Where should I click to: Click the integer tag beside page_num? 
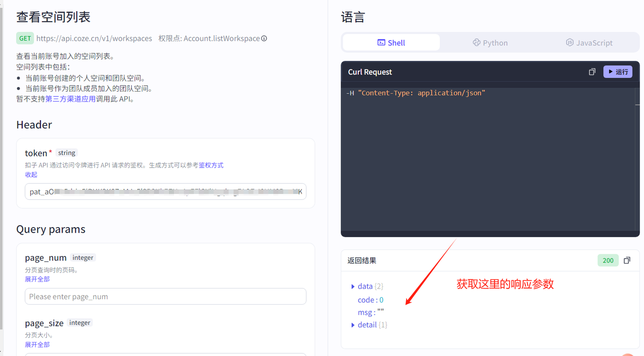tap(83, 257)
